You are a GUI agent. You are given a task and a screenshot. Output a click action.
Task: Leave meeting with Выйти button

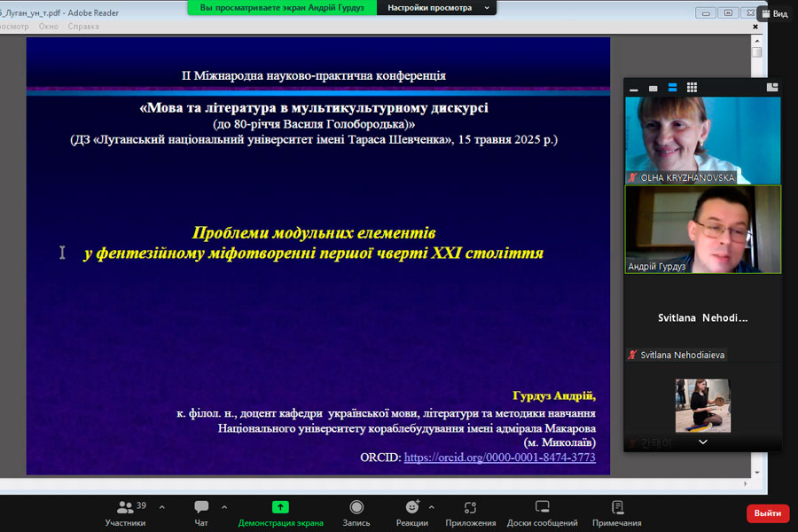[x=768, y=513]
